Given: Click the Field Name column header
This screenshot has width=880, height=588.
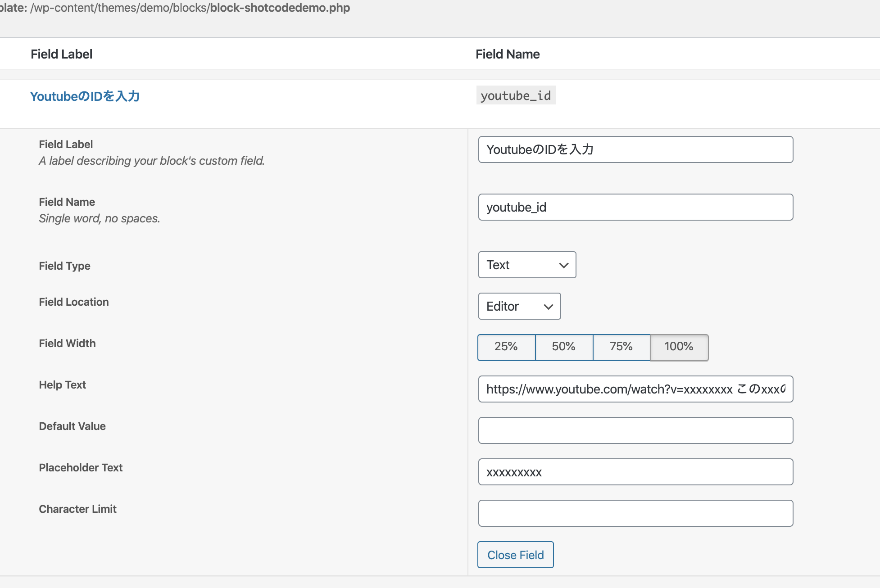Looking at the screenshot, I should [508, 54].
